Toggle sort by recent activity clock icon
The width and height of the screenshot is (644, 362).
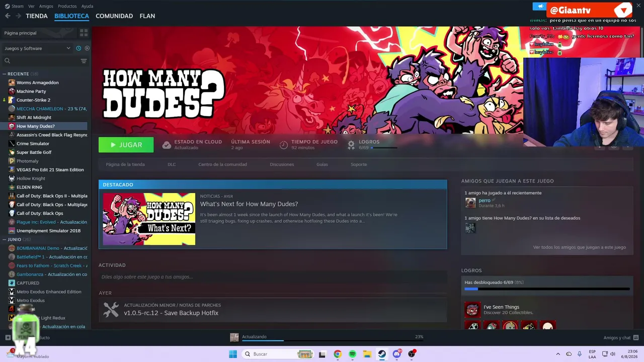point(78,48)
